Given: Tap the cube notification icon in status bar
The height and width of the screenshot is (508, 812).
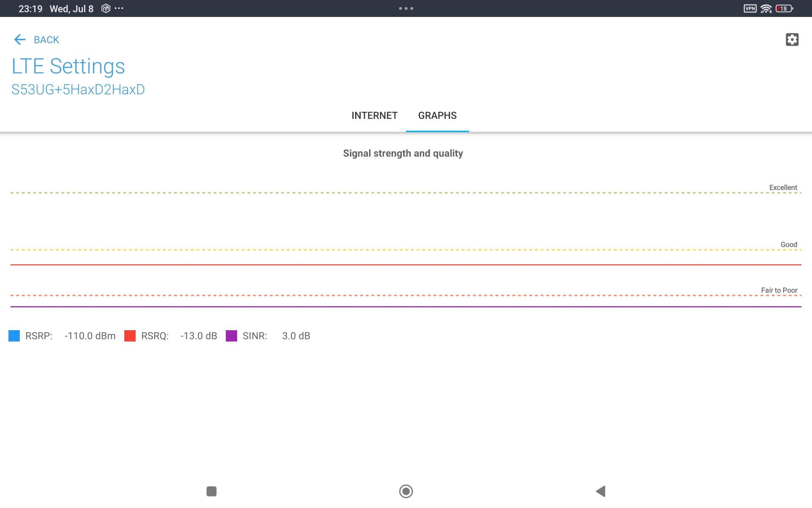Looking at the screenshot, I should (x=106, y=8).
